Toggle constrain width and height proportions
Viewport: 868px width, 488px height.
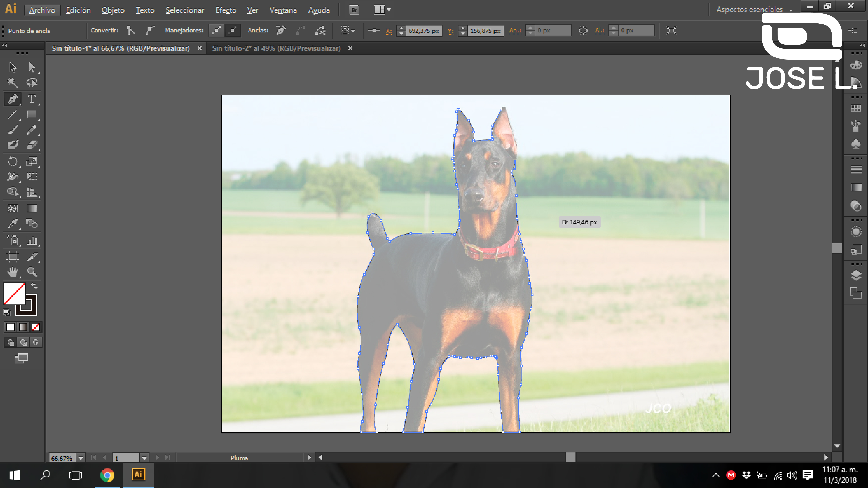[583, 31]
